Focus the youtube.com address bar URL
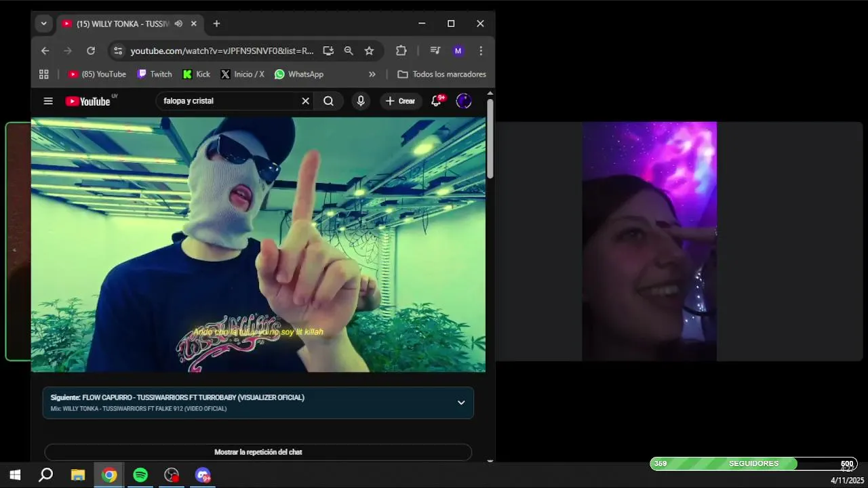The height and width of the screenshot is (488, 868). point(222,51)
